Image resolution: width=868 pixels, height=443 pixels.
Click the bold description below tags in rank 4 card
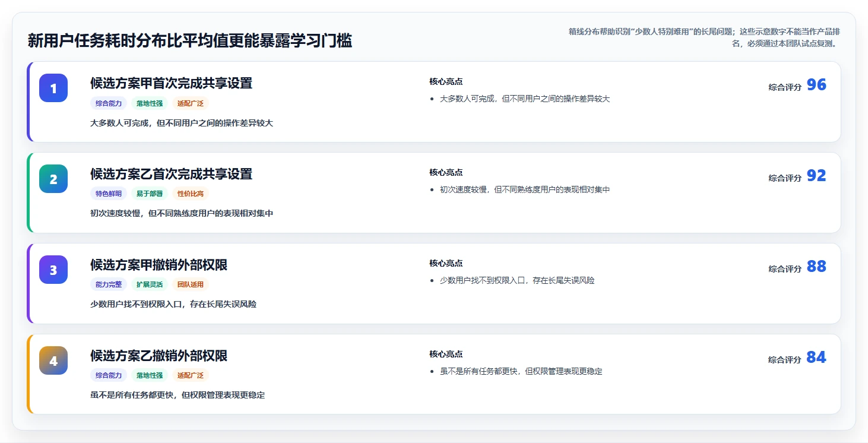178,395
